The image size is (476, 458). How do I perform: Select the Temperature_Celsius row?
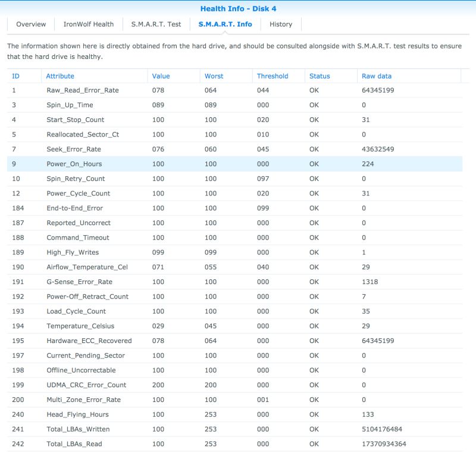point(234,326)
